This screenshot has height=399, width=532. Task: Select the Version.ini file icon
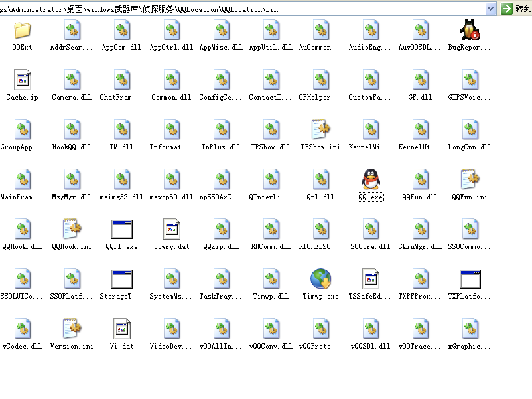coord(72,329)
